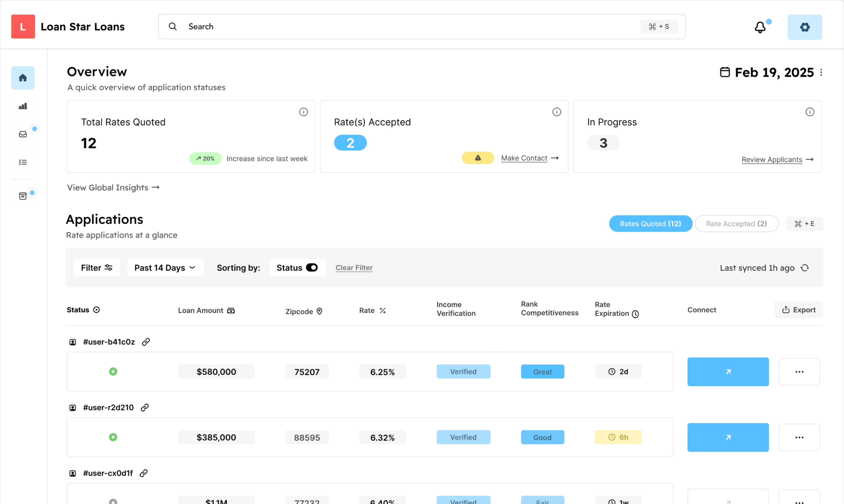
Task: Open the Past 14 Days dropdown
Action: pos(165,268)
